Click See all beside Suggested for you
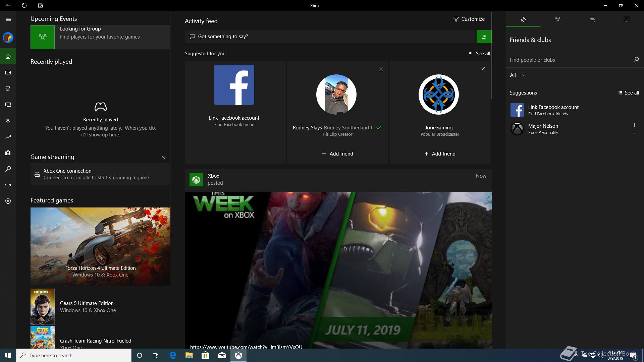 (479, 54)
